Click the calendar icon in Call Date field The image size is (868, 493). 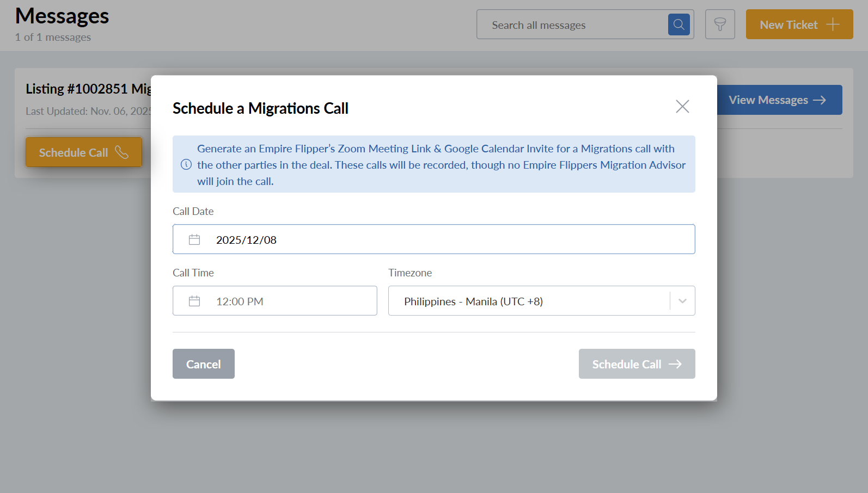tap(194, 239)
